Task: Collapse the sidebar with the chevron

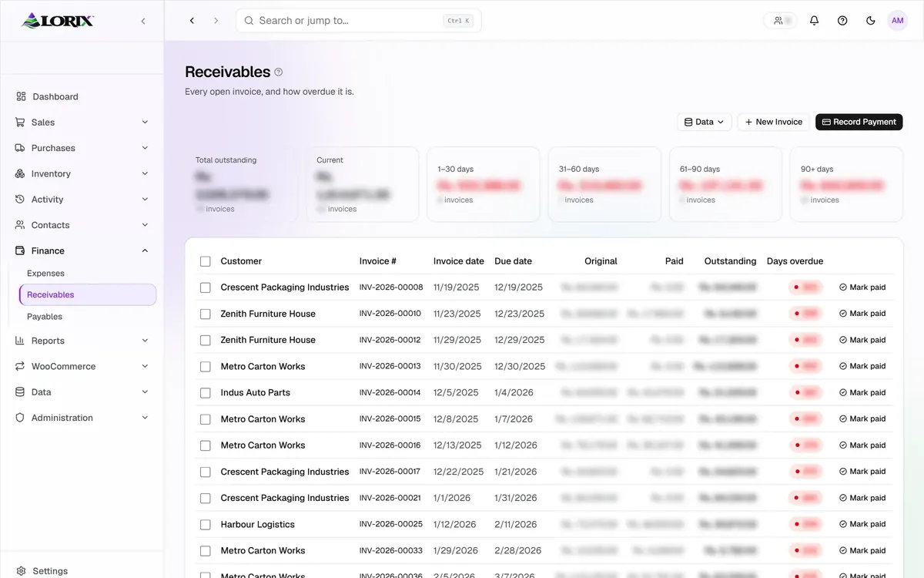Action: 143,21
